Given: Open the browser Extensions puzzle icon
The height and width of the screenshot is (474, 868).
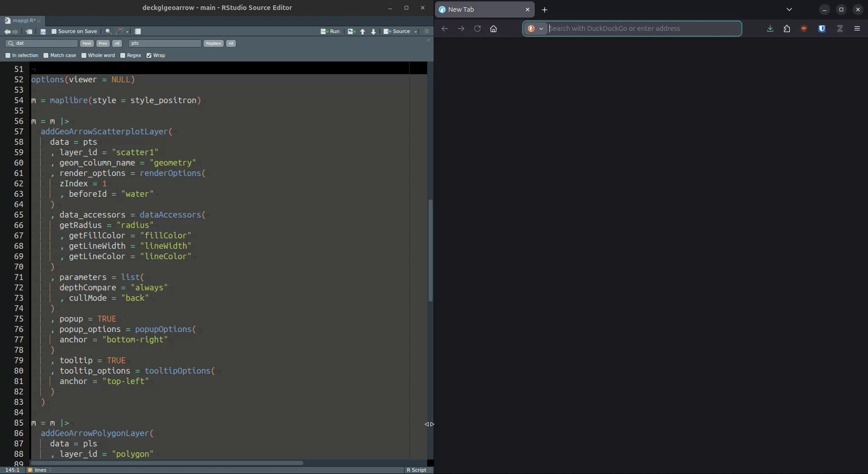Looking at the screenshot, I should [787, 28].
